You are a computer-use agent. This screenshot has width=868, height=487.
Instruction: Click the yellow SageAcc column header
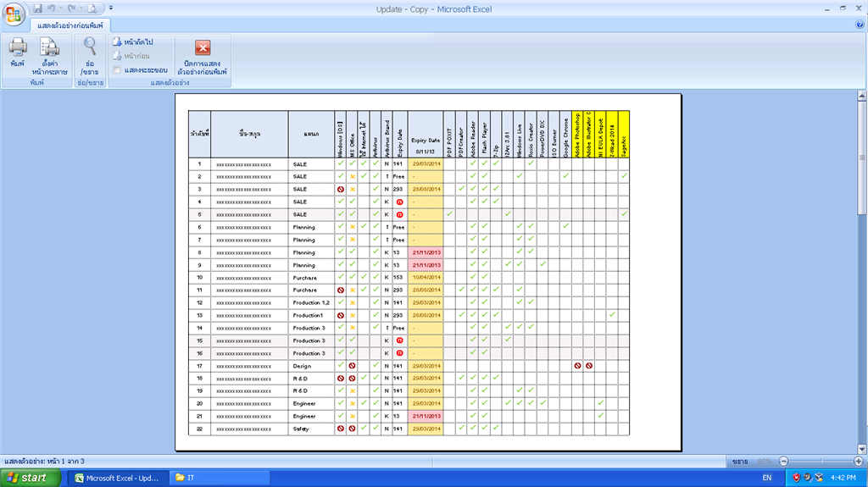(x=623, y=135)
